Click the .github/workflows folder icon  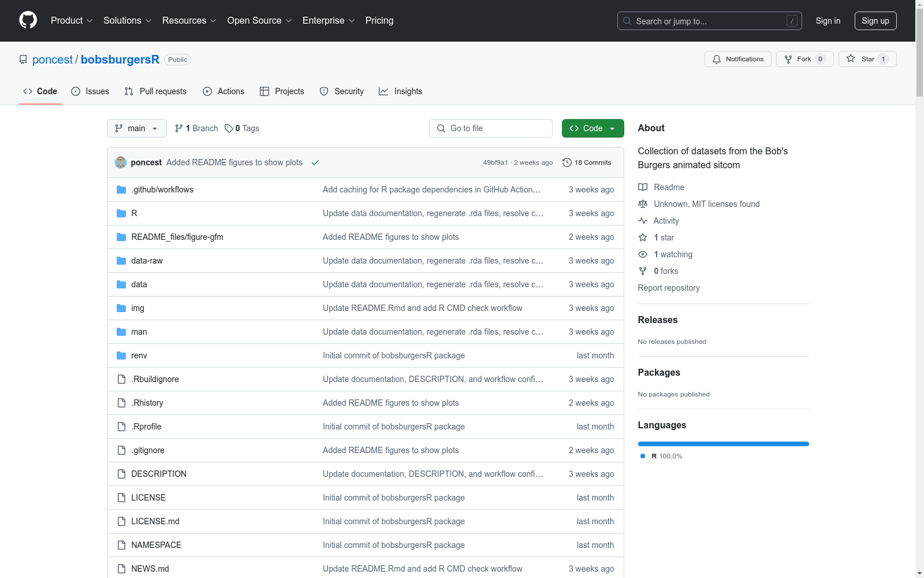pos(121,190)
